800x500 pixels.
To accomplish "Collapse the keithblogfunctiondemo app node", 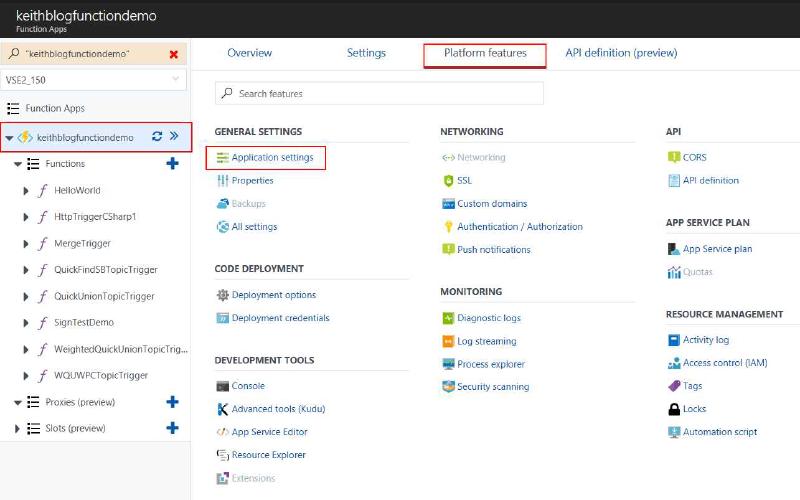I will tap(9, 137).
